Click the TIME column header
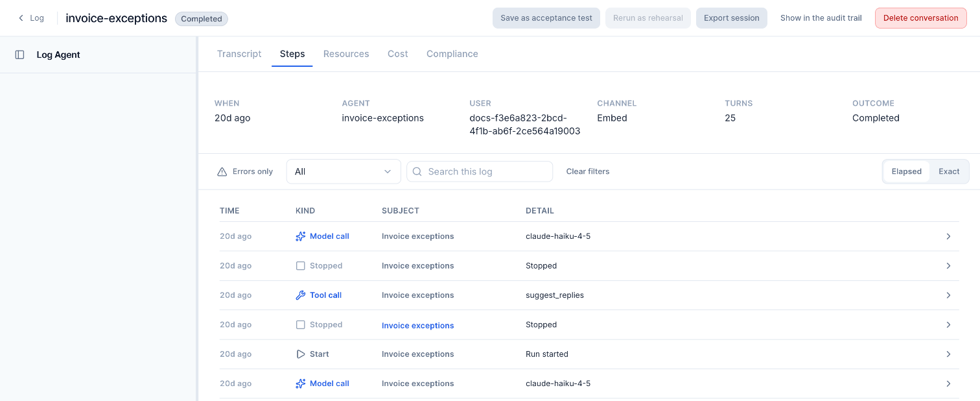 [229, 211]
